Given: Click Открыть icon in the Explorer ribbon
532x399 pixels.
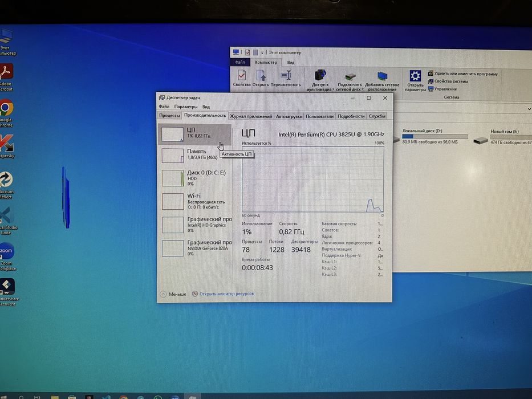Looking at the screenshot, I should point(260,79).
